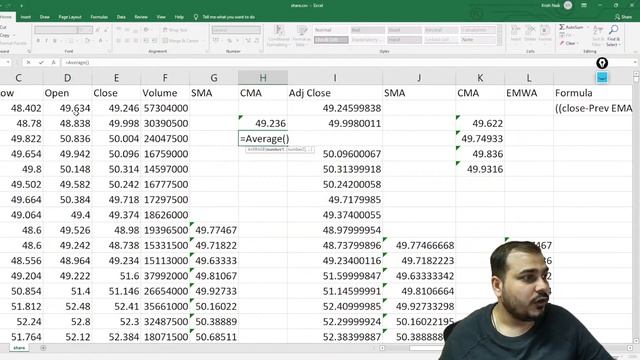This screenshot has height=360, width=640.
Task: Click the Increase Font Size icon
Action: click(x=98, y=30)
